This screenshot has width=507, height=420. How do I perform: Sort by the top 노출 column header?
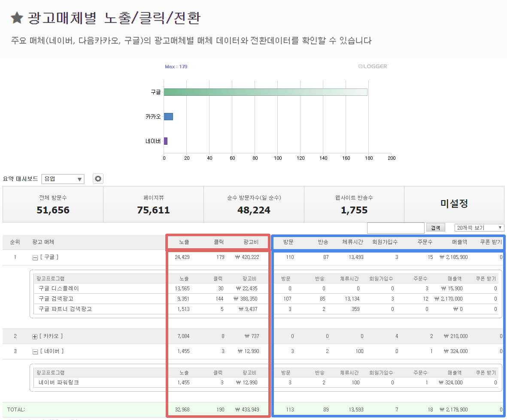(x=184, y=242)
